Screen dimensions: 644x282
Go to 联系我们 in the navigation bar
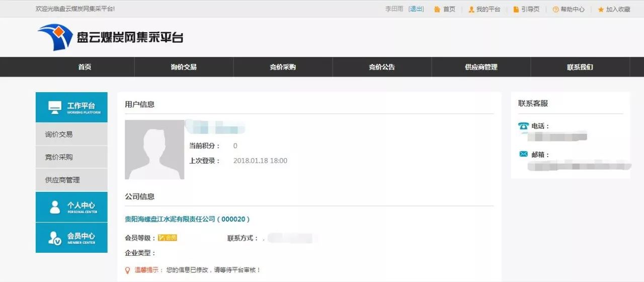(x=580, y=67)
